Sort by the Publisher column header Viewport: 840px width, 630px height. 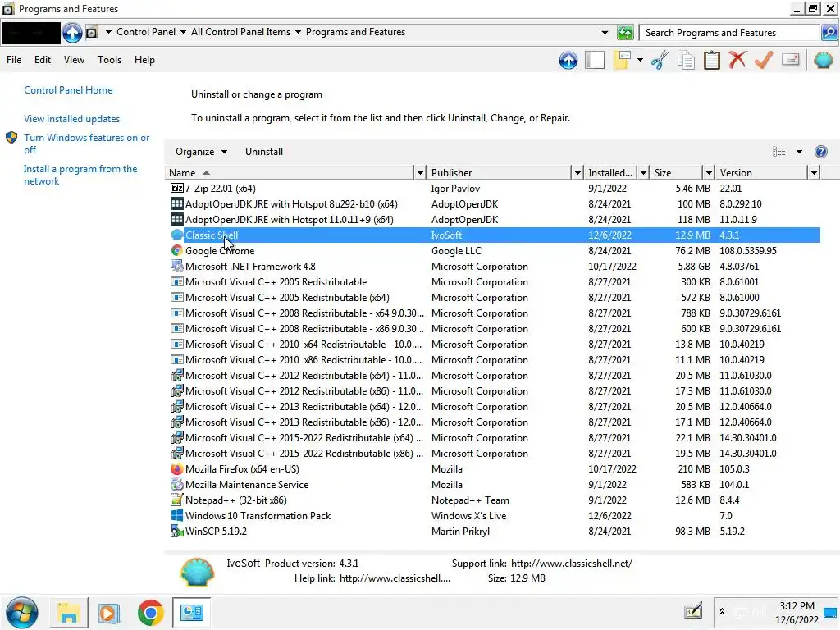[500, 173]
